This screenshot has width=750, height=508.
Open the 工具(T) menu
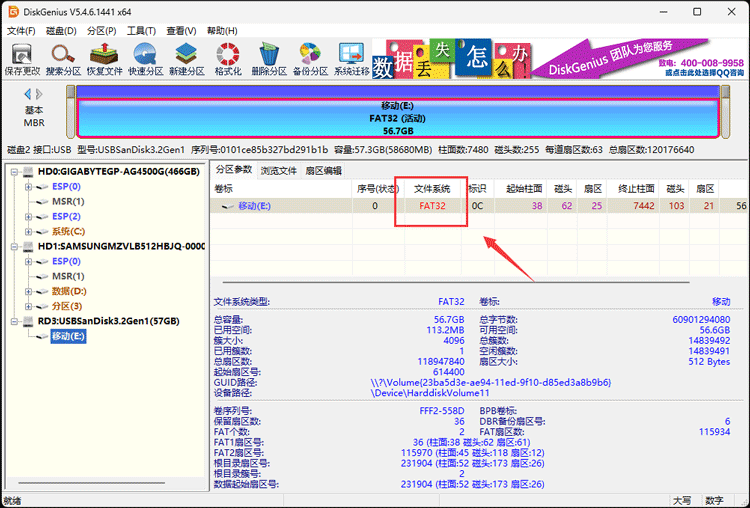[142, 31]
